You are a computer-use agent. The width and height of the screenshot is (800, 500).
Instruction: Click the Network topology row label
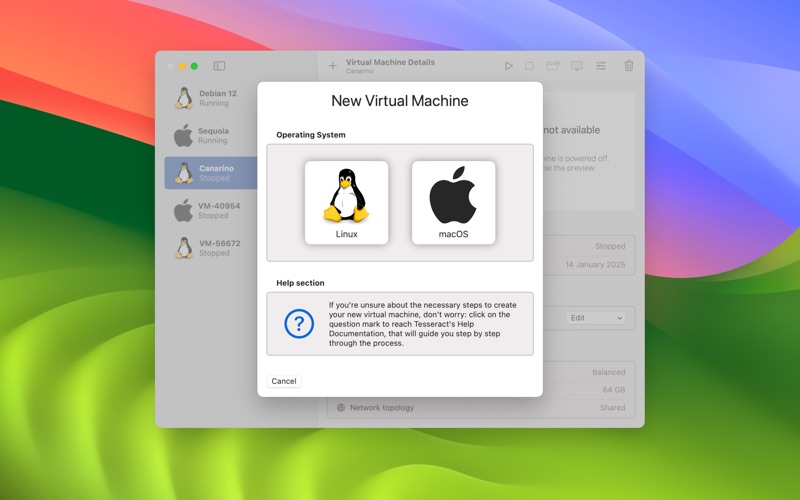point(382,408)
